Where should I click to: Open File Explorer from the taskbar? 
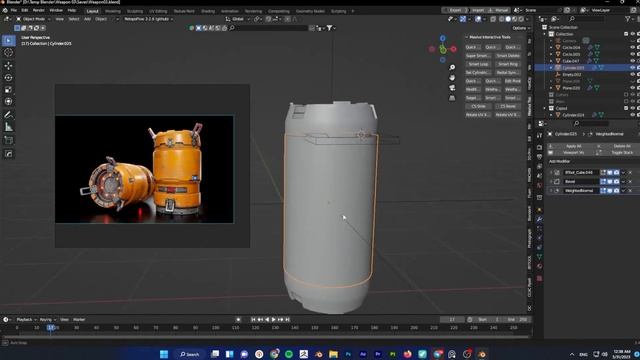pyautogui.click(x=333, y=354)
